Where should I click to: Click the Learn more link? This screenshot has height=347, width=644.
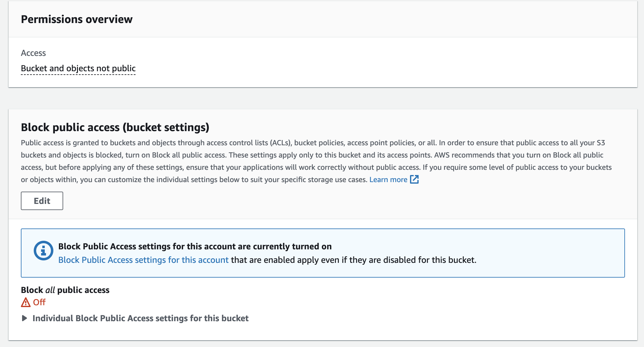[x=388, y=180]
